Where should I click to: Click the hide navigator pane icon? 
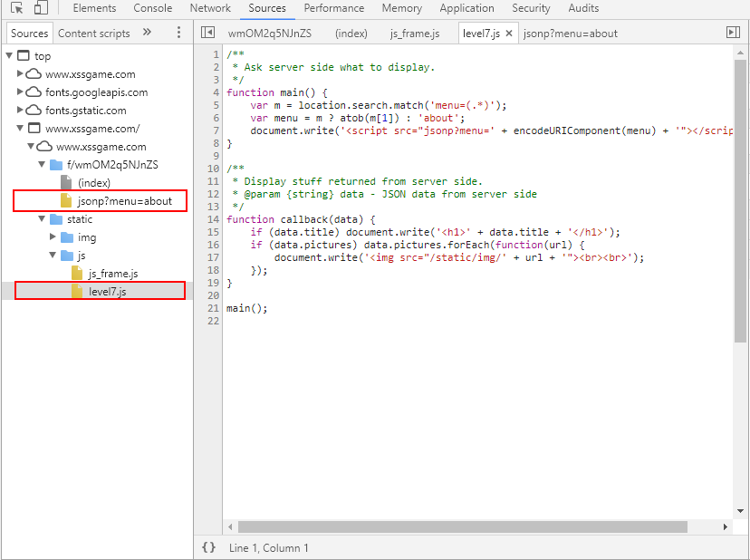coord(207,33)
